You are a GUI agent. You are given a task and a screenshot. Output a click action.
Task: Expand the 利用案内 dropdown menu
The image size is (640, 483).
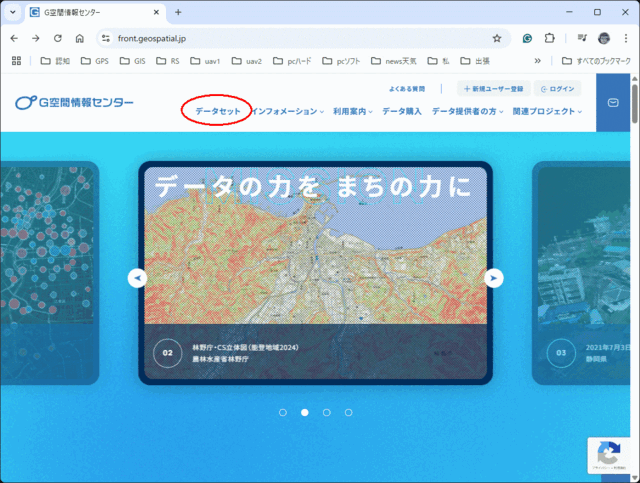(353, 111)
